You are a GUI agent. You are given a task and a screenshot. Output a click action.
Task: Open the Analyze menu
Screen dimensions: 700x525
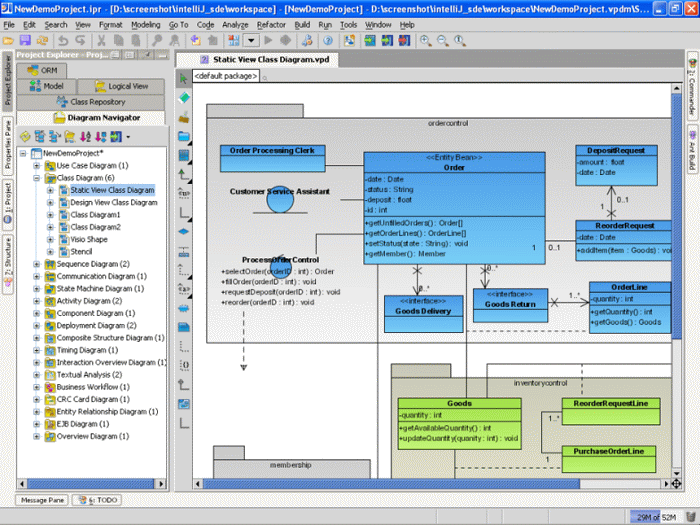pos(235,25)
